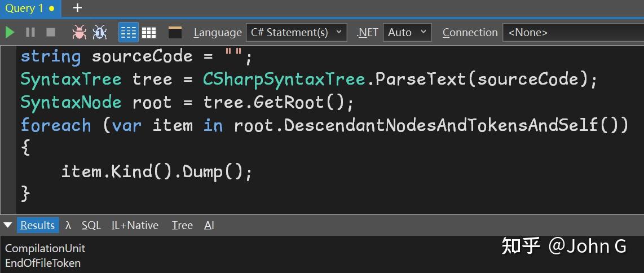Image resolution: width=644 pixels, height=273 pixels.
Task: Click the red debugger bug icon
Action: click(x=79, y=32)
